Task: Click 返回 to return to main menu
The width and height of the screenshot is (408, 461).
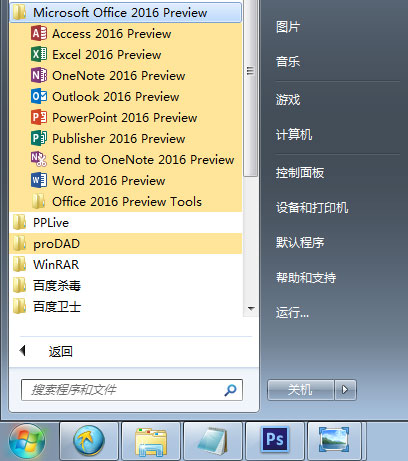Action: coord(61,351)
